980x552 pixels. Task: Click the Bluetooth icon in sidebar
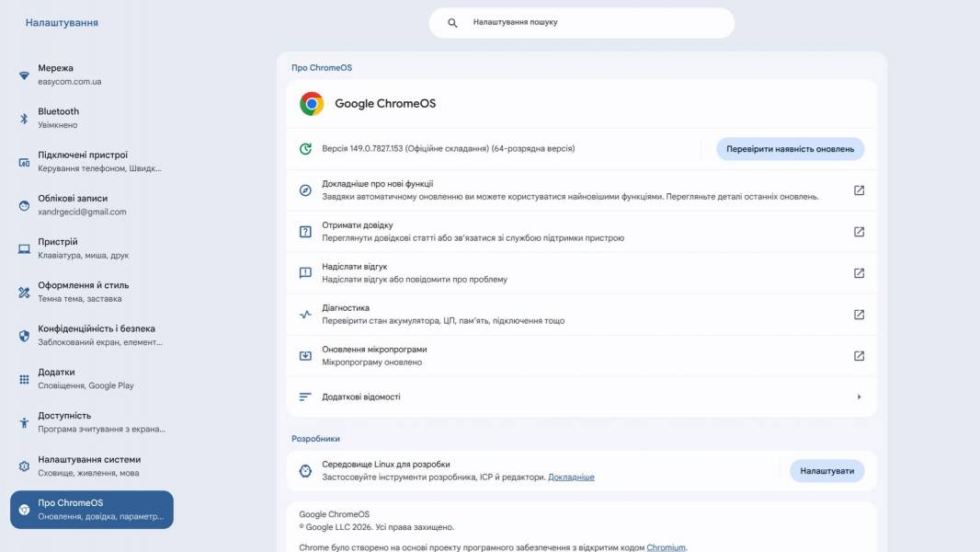[x=24, y=119]
